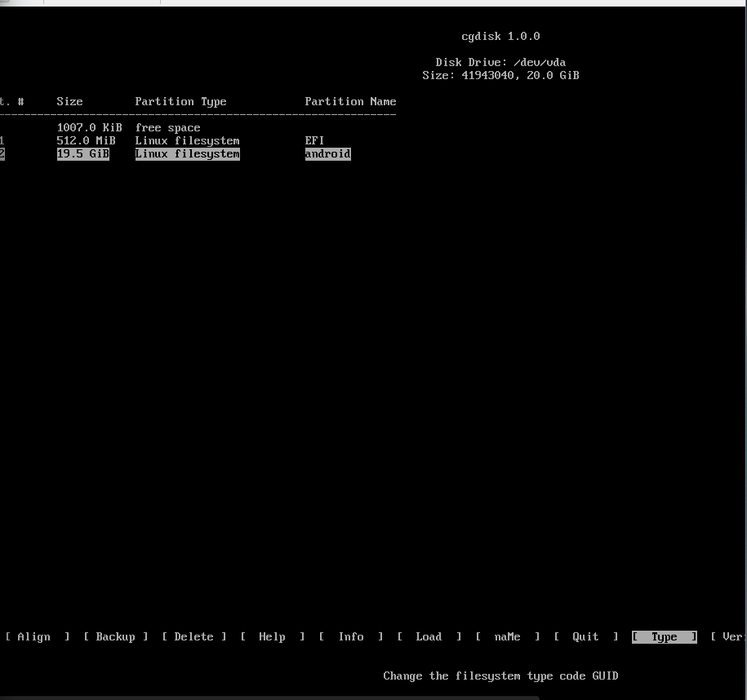Click the highlighted android partition name

coord(327,154)
